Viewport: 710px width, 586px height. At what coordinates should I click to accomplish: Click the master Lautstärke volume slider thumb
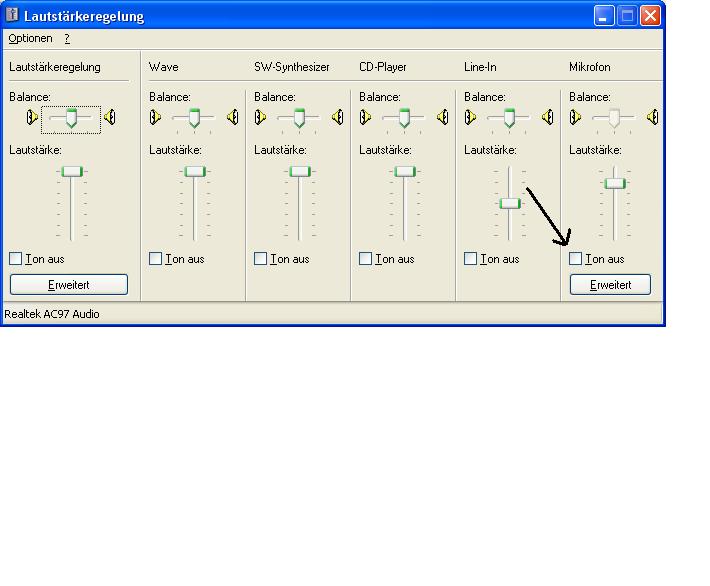(x=72, y=172)
